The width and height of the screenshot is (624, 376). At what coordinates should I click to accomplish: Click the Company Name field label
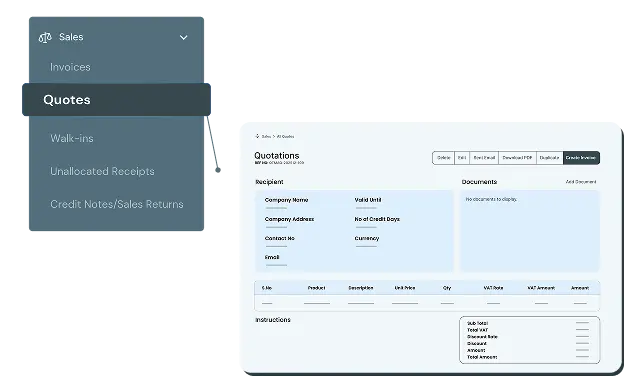click(286, 200)
